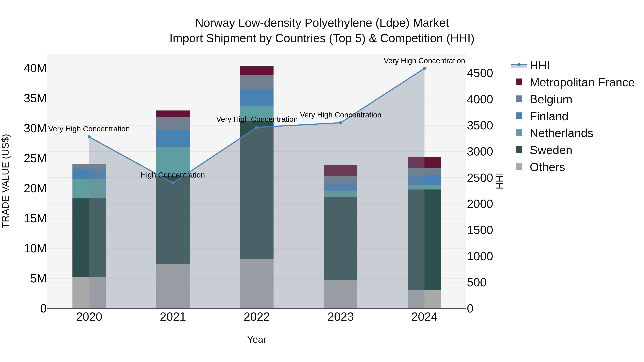The width and height of the screenshot is (644, 362).
Task: Click the 'High Concentration' annotation at 2021
Action: [173, 175]
